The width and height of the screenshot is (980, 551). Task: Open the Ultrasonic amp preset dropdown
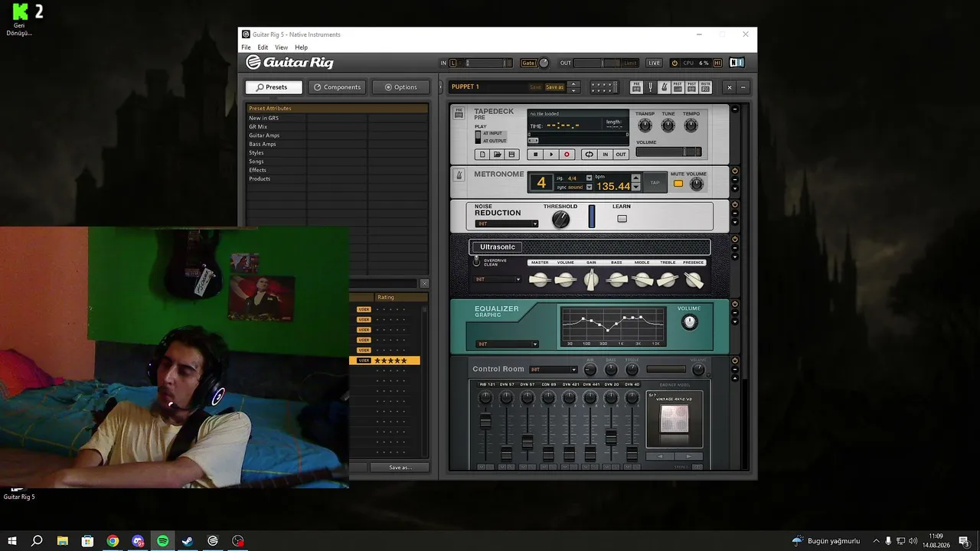click(498, 279)
